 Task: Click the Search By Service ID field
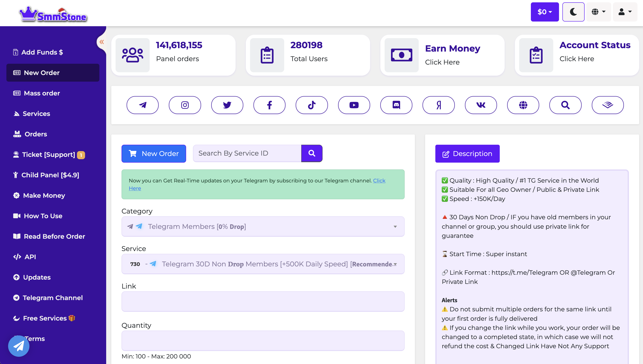(x=247, y=153)
